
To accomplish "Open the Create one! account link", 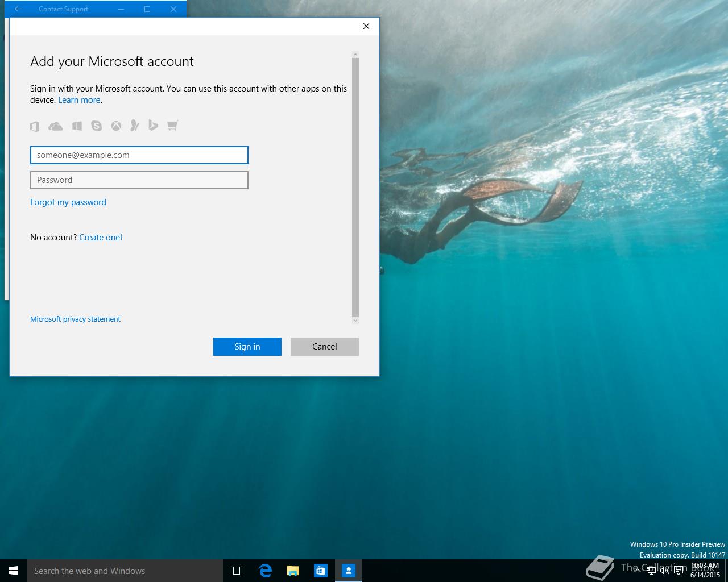I will coord(101,238).
